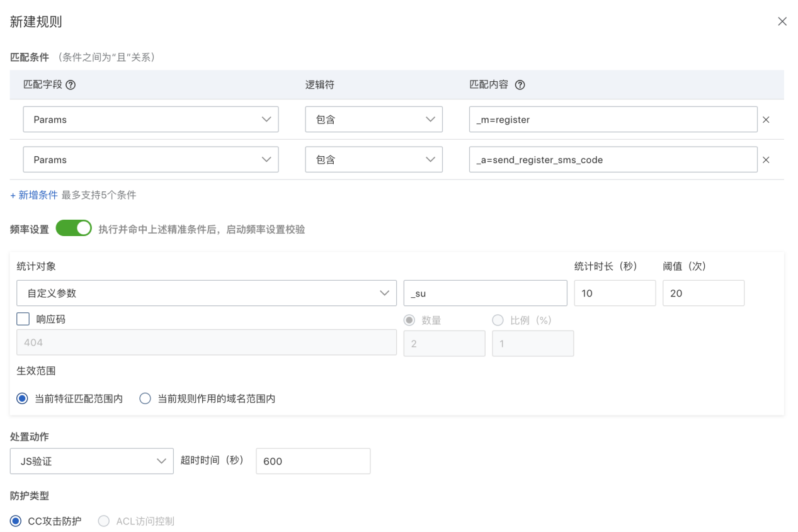This screenshot has width=798, height=532.
Task: Enable the 响应码 checkbox
Action: [x=23, y=319]
